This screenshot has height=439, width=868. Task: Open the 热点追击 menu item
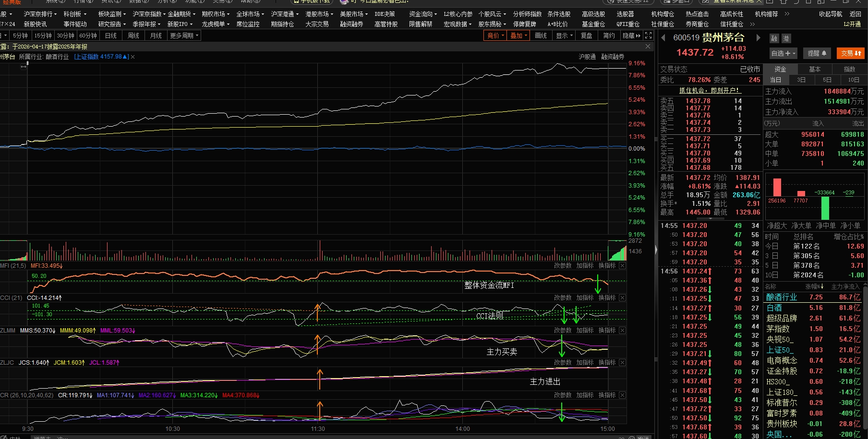pos(697,14)
